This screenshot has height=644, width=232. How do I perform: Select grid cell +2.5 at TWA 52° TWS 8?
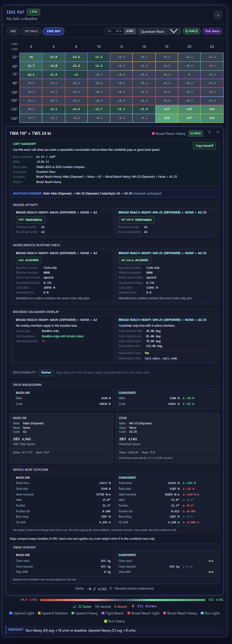click(x=76, y=57)
